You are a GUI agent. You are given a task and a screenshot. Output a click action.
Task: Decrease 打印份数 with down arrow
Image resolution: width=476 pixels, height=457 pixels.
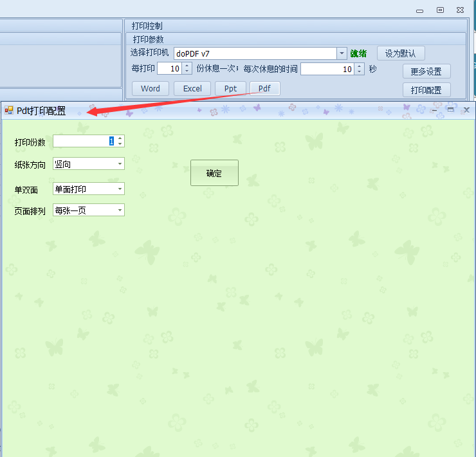coord(120,144)
